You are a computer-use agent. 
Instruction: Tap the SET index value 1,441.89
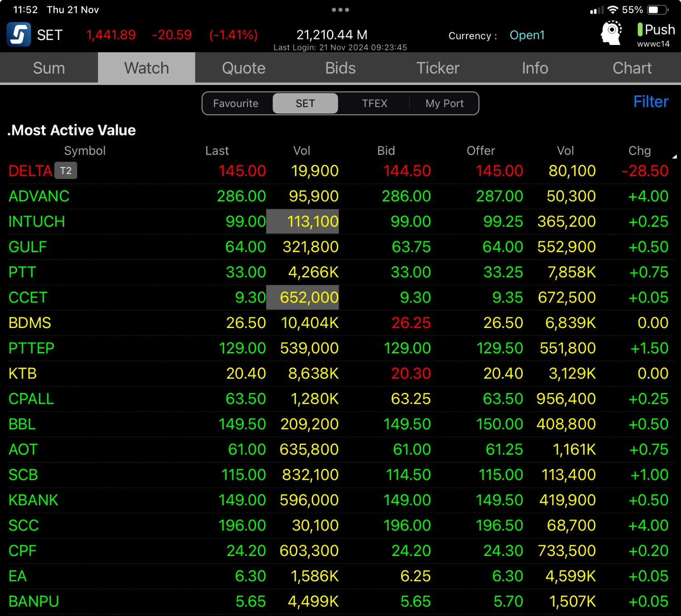pos(111,35)
